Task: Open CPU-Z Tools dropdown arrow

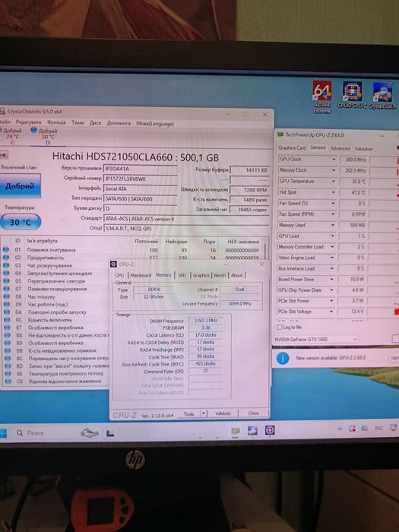Action: point(203,413)
